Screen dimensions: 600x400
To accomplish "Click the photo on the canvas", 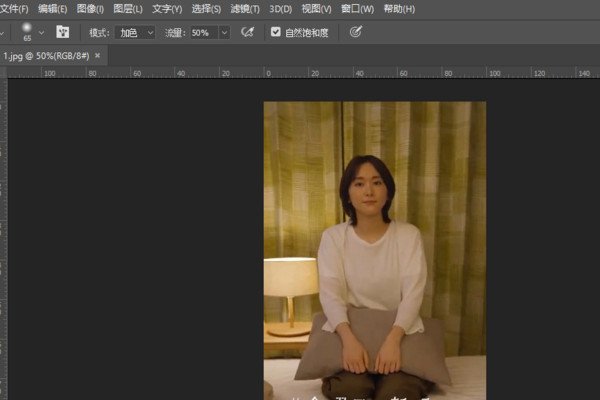I will tap(375, 251).
